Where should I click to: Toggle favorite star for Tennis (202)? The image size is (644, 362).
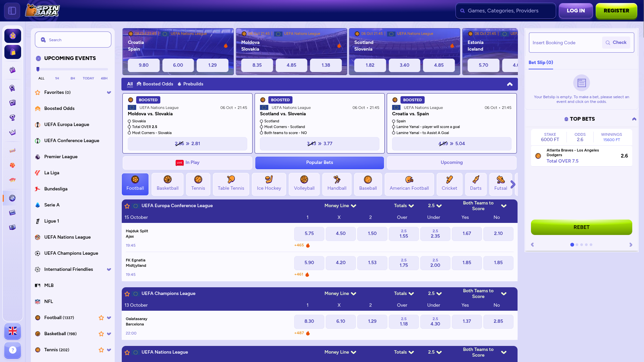[101, 350]
